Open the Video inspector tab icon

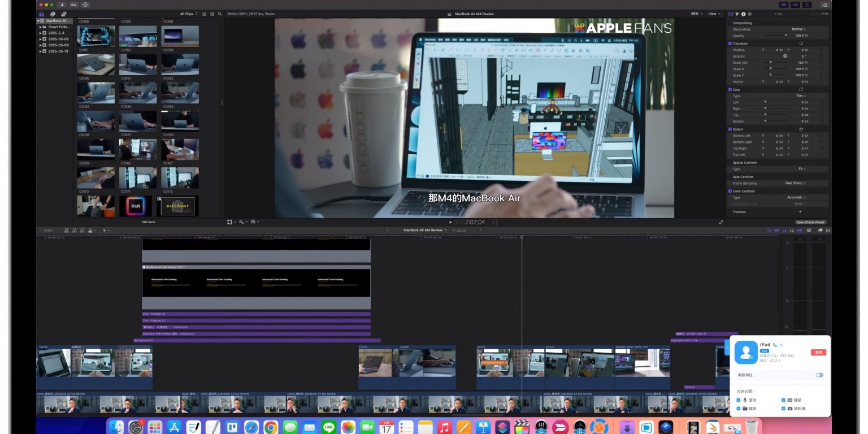(x=730, y=14)
